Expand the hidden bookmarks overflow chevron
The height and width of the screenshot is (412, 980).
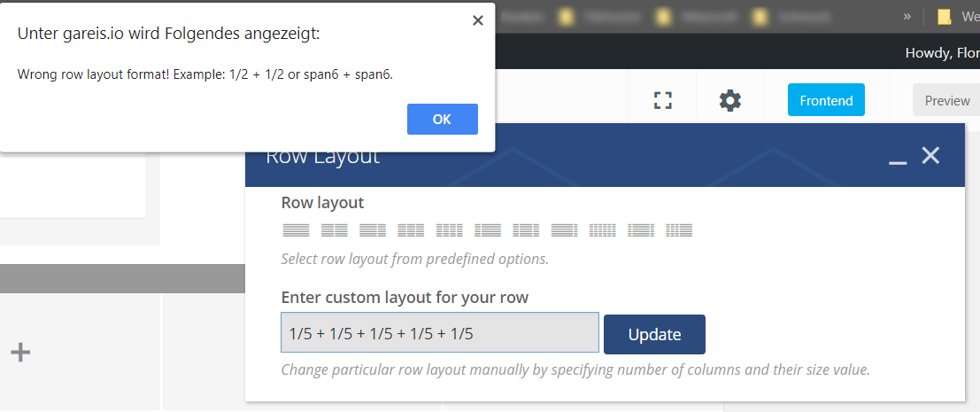coord(907,16)
